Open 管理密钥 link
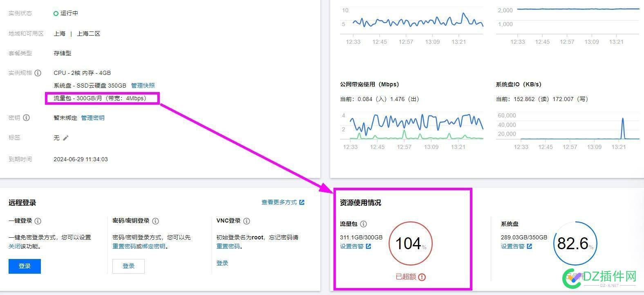644x295 pixels. [x=93, y=118]
